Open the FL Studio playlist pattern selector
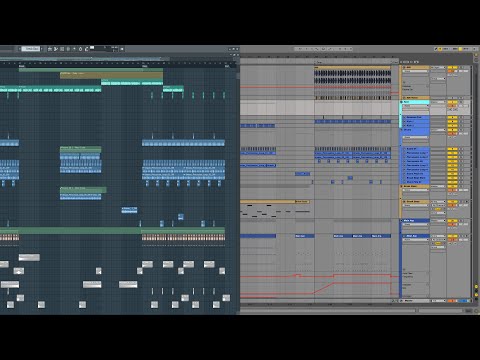480x360 pixels. point(31,49)
